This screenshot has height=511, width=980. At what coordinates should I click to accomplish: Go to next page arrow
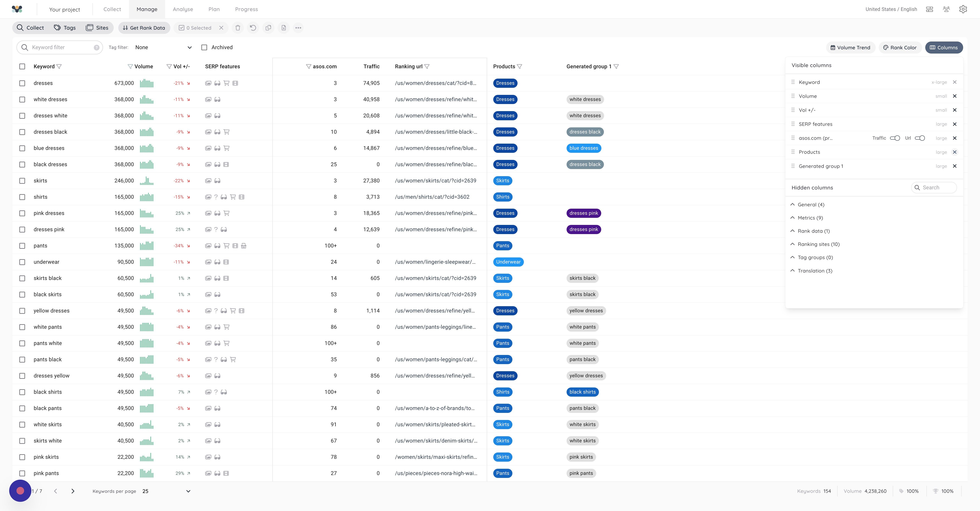(x=73, y=491)
